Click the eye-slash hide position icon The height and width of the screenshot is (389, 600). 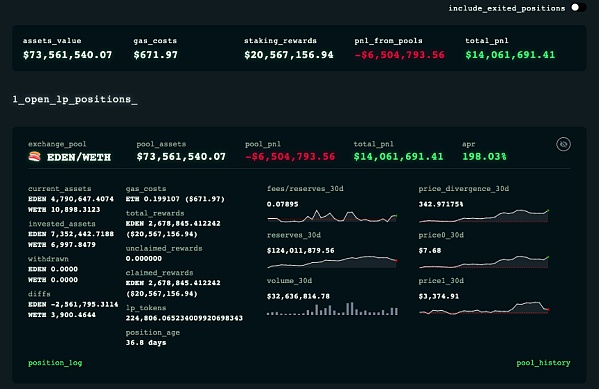pos(563,144)
